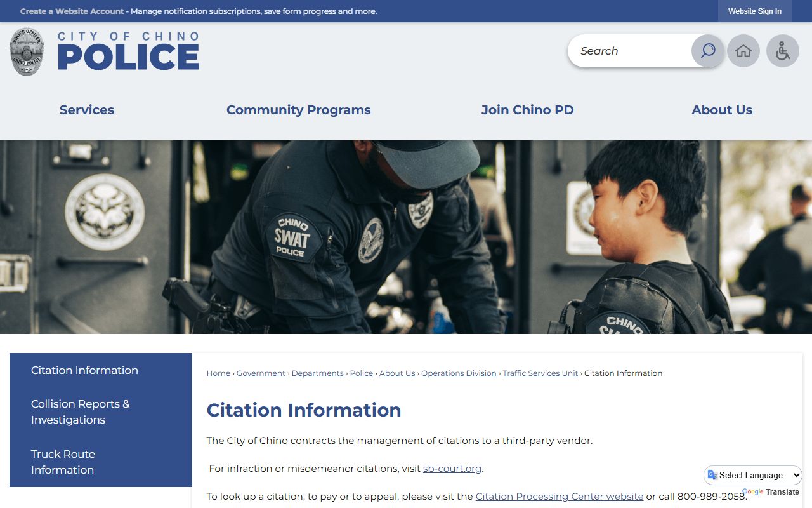Open the Community Programs menu
Viewport: 812px width, 508px height.
tap(298, 110)
